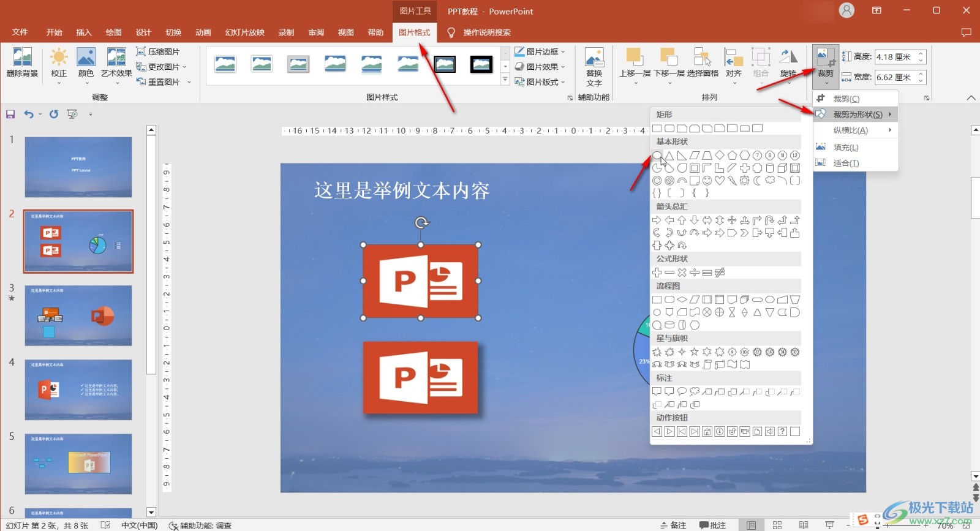Image resolution: width=980 pixels, height=531 pixels.
Task: Collapse the ribbon with the up chevron
Action: point(971,97)
